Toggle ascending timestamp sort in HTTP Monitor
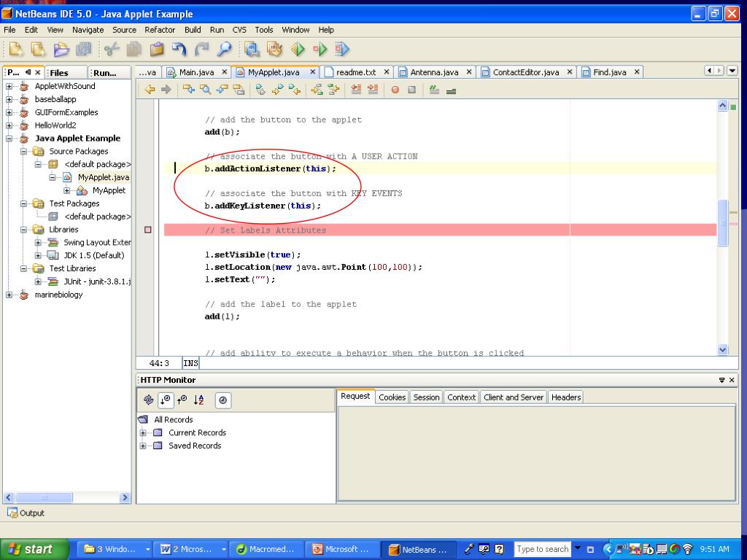This screenshot has width=747, height=560. click(x=182, y=400)
